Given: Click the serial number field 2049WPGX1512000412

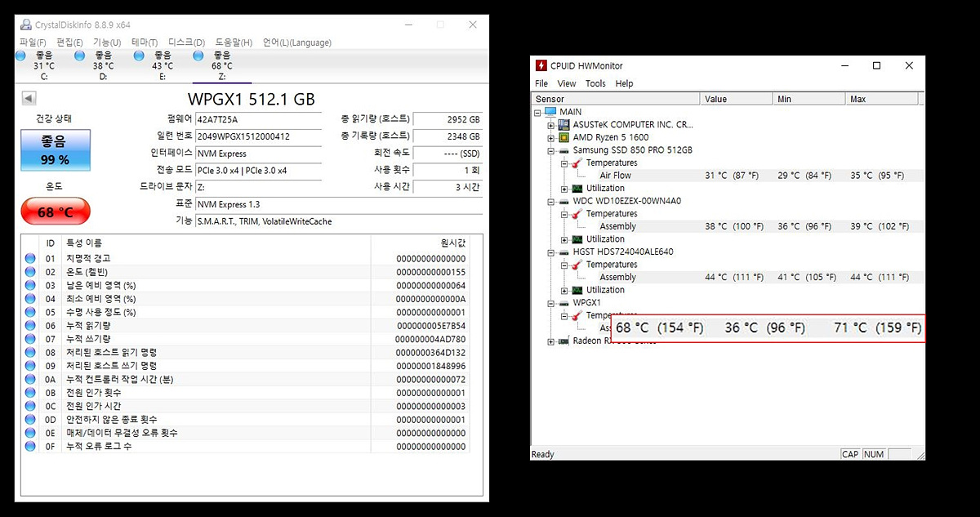Looking at the screenshot, I should click(x=258, y=136).
